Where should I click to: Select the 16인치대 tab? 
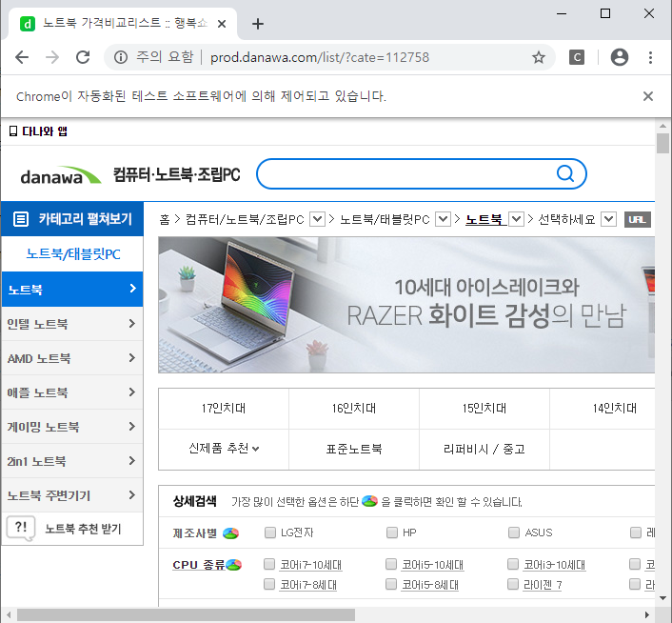[354, 409]
